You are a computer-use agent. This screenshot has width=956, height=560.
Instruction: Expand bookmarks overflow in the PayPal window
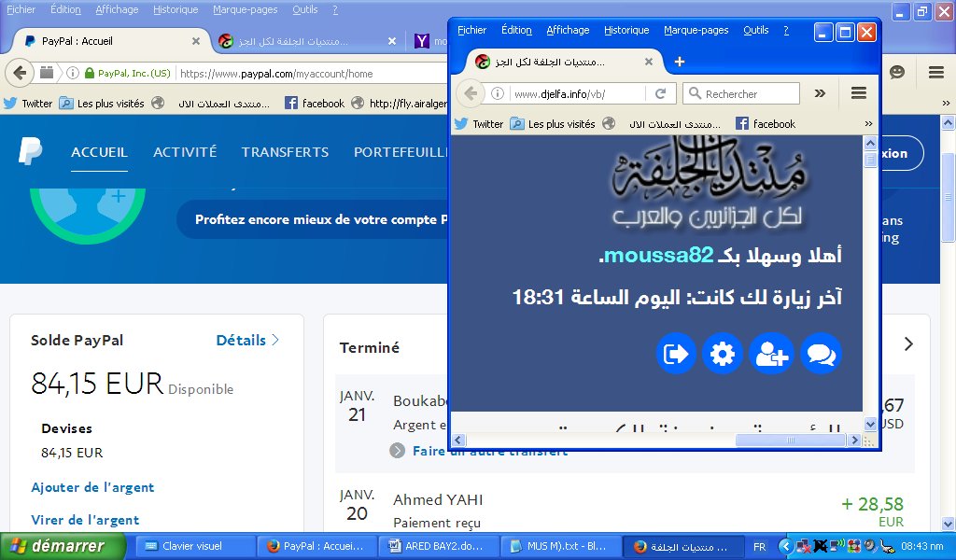[x=946, y=103]
